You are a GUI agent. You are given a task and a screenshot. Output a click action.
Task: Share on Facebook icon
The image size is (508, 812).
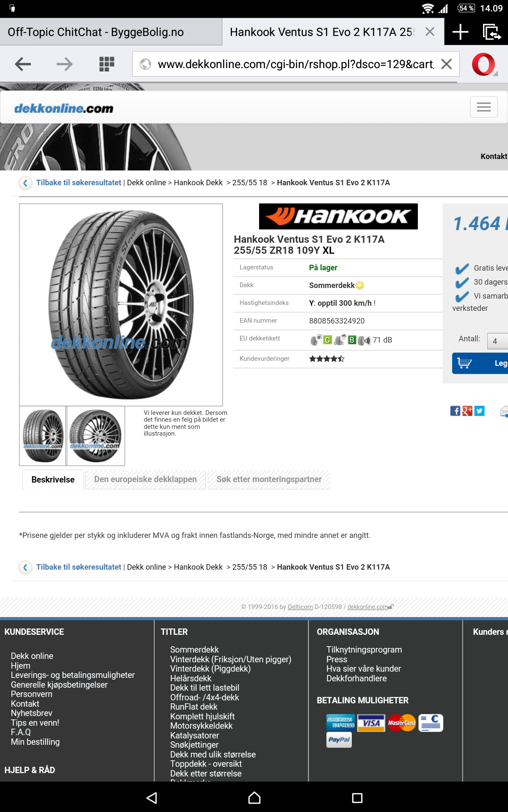(x=455, y=411)
